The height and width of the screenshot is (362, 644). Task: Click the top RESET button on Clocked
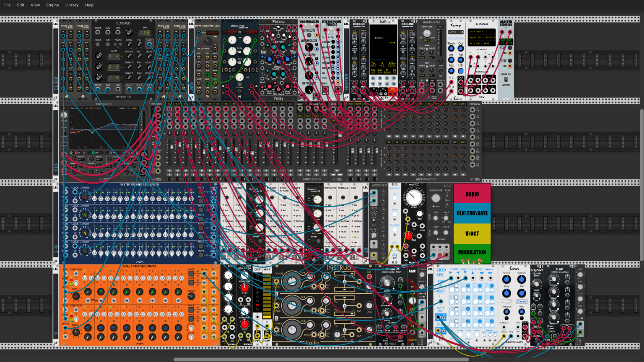pyautogui.click(x=98, y=44)
